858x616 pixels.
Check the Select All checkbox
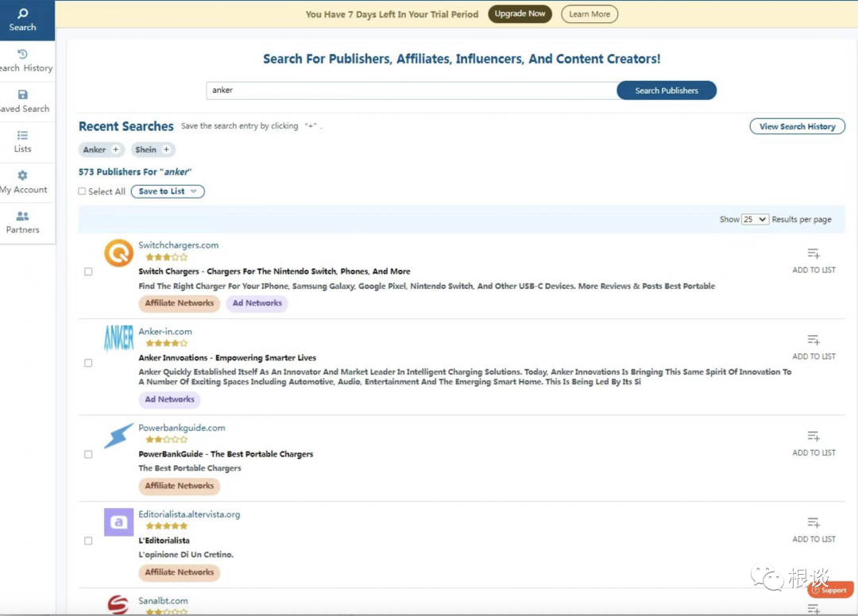pyautogui.click(x=82, y=191)
